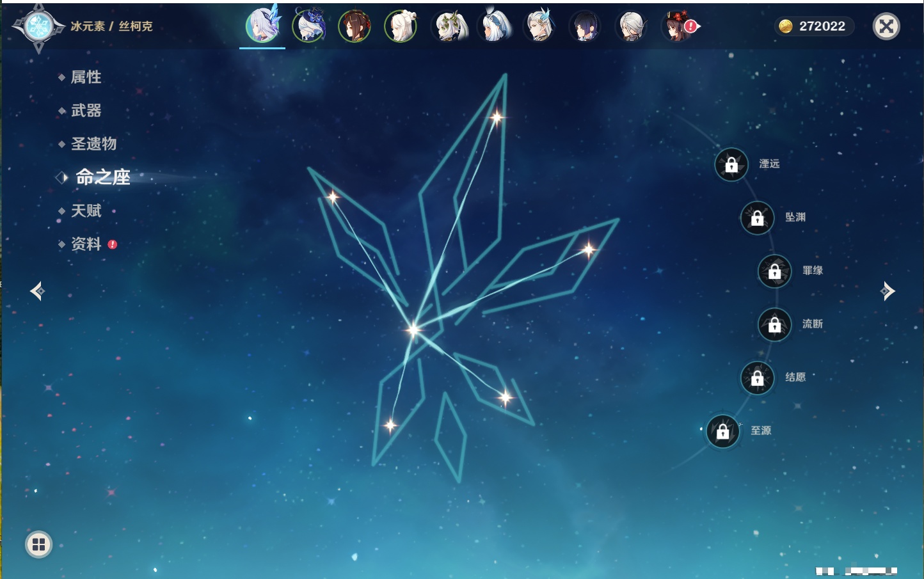
Task: Open the 资料 profile page
Action: coord(86,244)
